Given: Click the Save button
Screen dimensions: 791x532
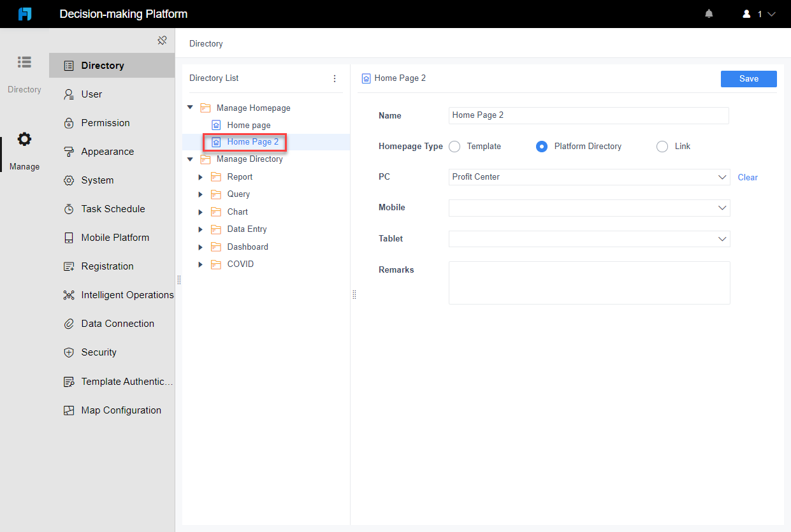Looking at the screenshot, I should point(748,78).
